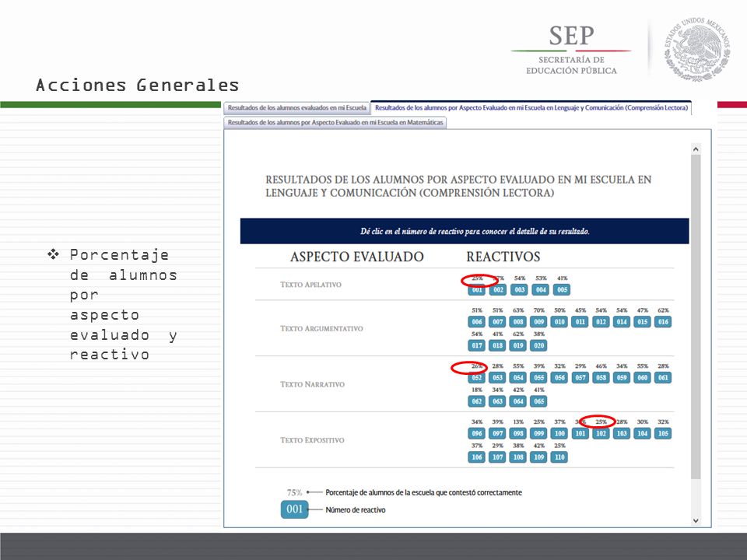
Task: Select reactivo 097 button
Action: 497,433
